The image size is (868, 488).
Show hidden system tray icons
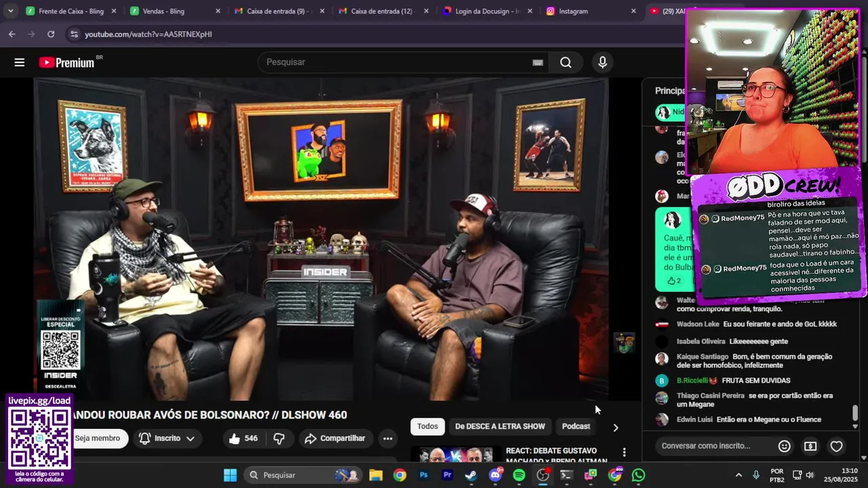pos(738,475)
